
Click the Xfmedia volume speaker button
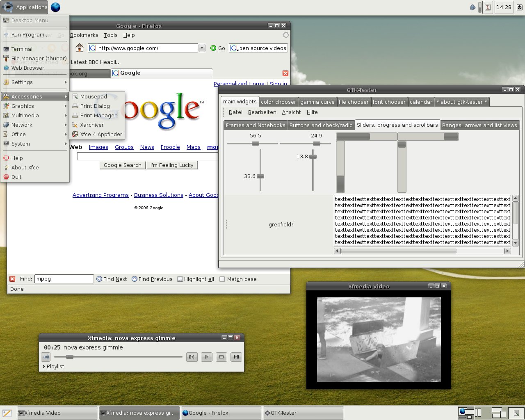pyautogui.click(x=46, y=357)
